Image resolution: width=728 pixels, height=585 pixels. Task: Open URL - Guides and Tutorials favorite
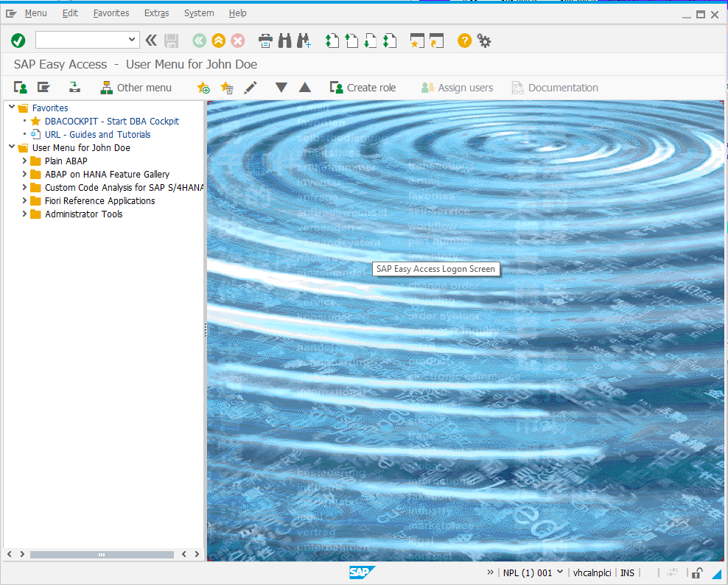point(98,135)
